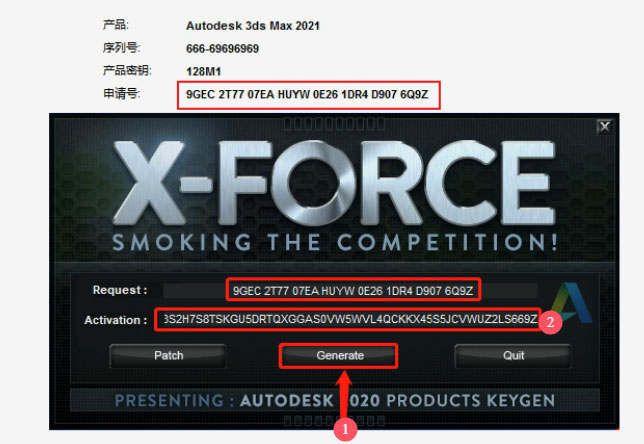Click the request code beside 申请号
Image resolution: width=644 pixels, height=444 pixels.
click(x=307, y=94)
